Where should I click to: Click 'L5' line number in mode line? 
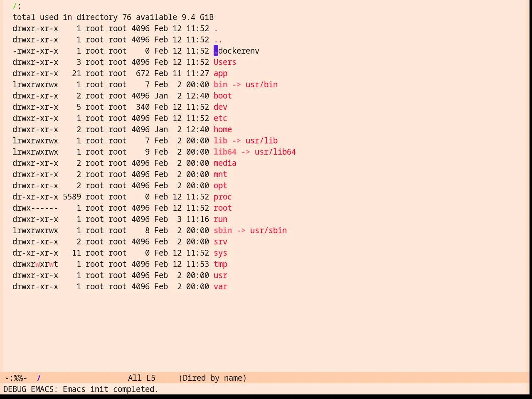pos(151,378)
